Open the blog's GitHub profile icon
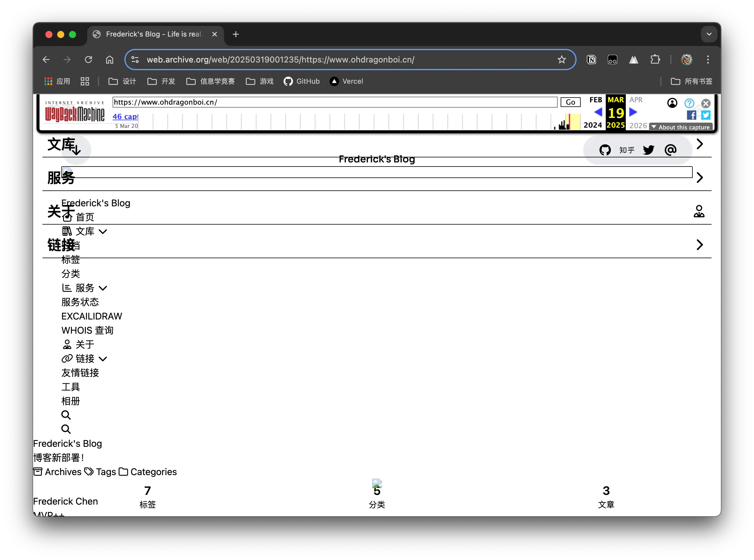The height and width of the screenshot is (560, 754). click(x=605, y=150)
